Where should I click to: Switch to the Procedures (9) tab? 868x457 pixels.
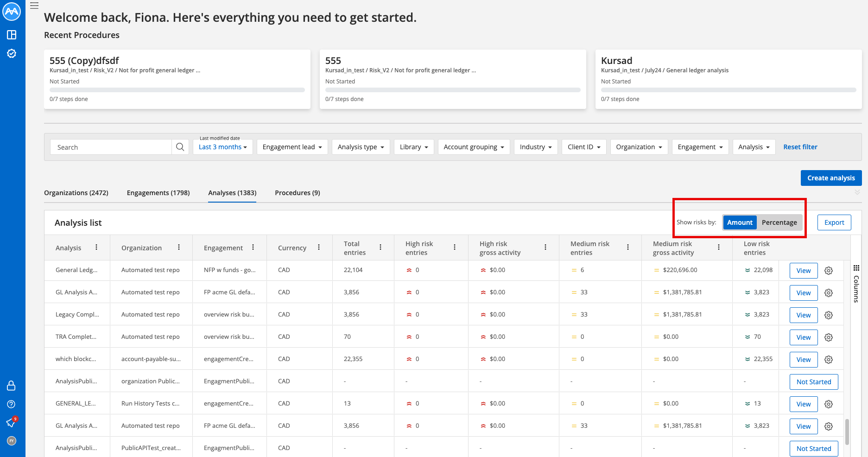click(298, 193)
